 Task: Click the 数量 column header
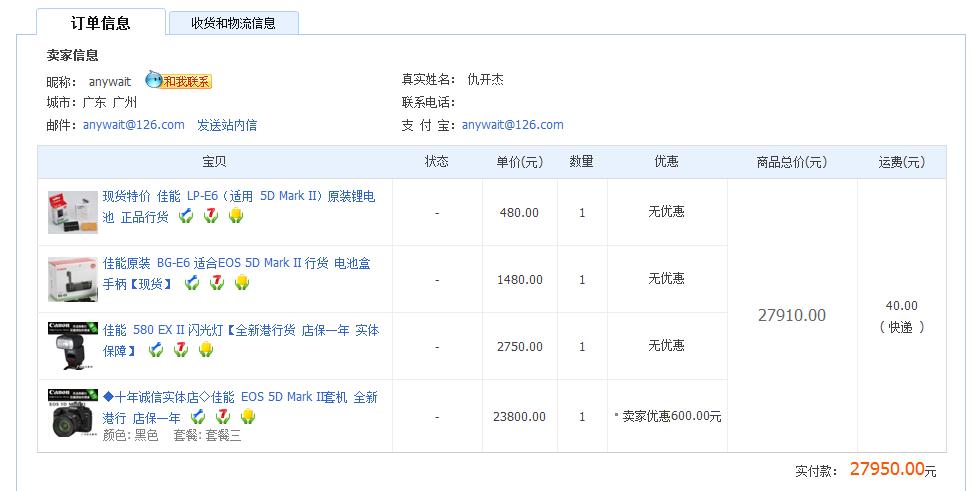[581, 162]
